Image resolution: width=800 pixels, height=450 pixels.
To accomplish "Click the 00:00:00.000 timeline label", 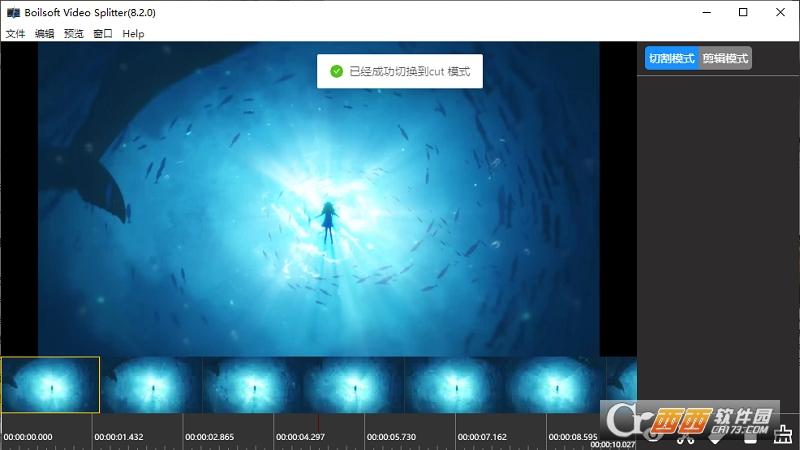I will [28, 437].
